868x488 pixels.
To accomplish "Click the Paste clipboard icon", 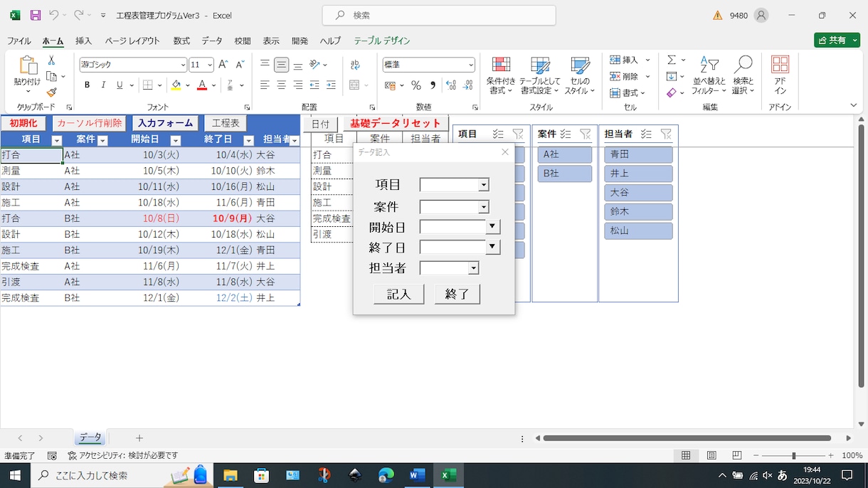I will click(x=27, y=65).
